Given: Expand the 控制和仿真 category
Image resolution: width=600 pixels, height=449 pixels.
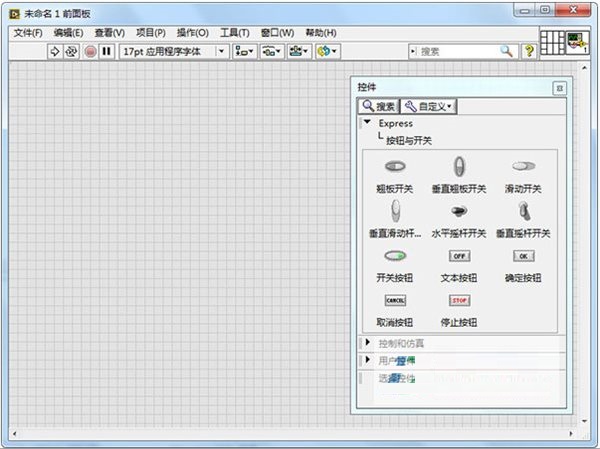Looking at the screenshot, I should click(x=368, y=342).
